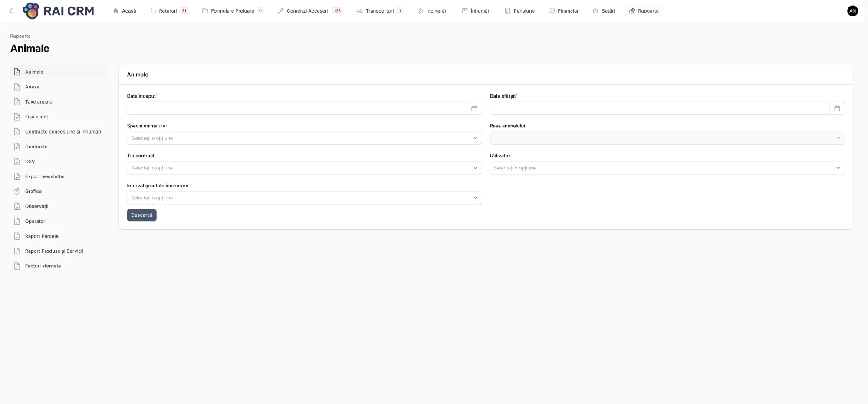Open the Fișă client report
The width and height of the screenshot is (868, 404).
(36, 117)
